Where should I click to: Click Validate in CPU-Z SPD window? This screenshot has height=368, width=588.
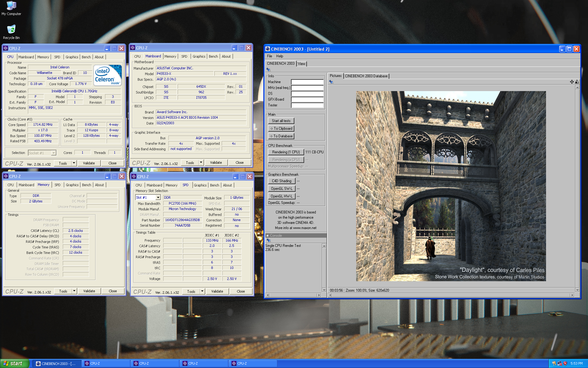point(217,292)
